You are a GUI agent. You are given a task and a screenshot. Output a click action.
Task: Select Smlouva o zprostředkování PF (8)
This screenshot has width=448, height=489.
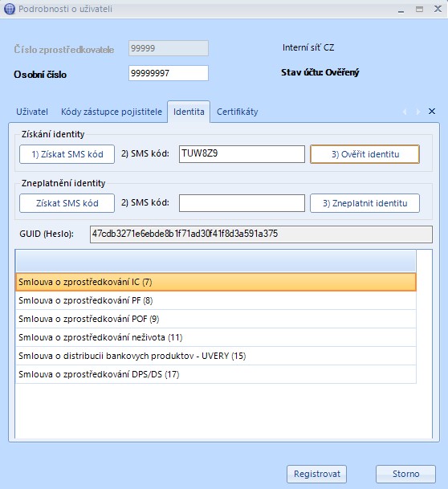pyautogui.click(x=216, y=300)
